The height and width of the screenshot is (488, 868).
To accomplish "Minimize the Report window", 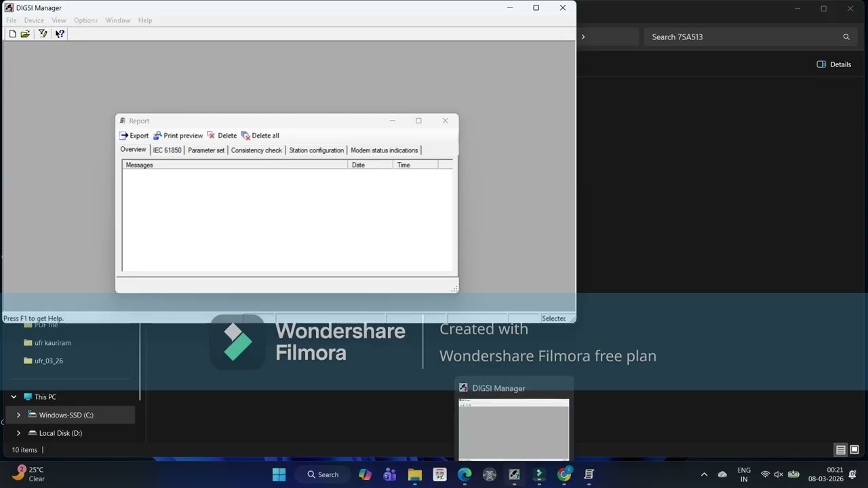I will 392,121.
